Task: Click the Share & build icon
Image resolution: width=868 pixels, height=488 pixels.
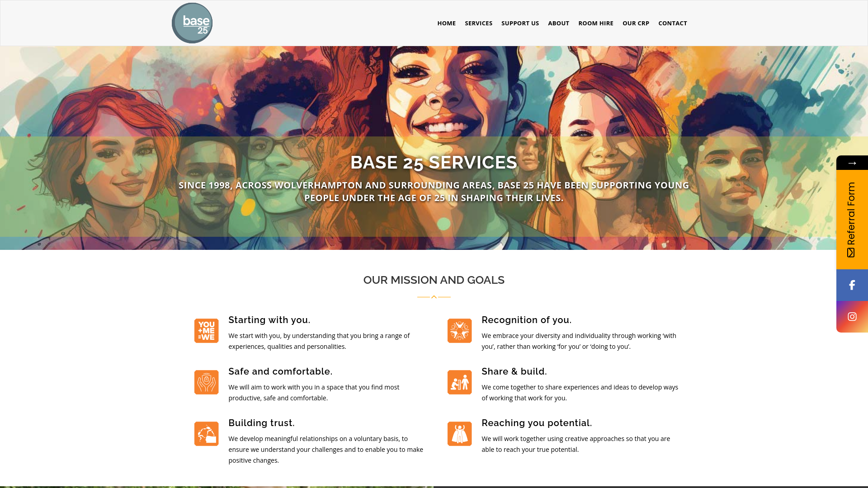Action: pos(460,382)
